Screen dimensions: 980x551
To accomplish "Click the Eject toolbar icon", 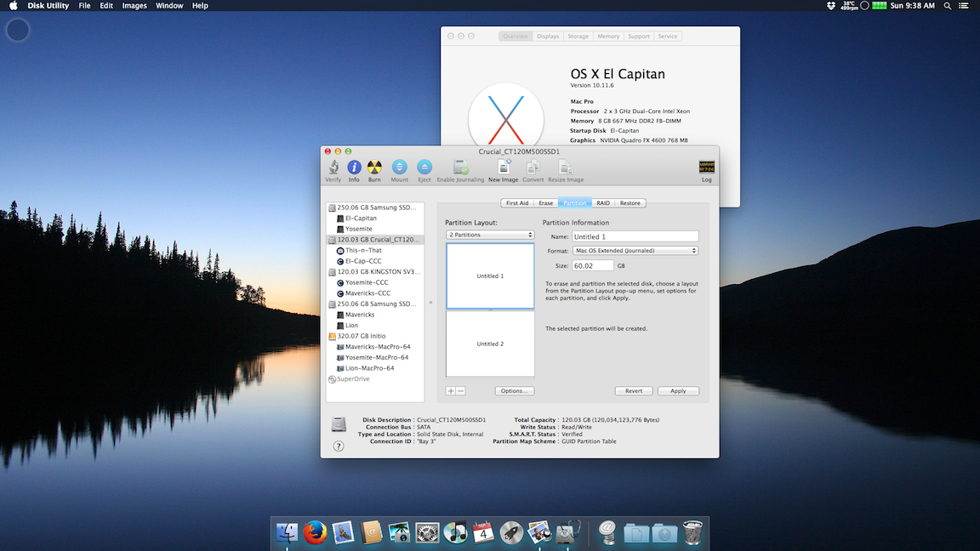I will [424, 168].
